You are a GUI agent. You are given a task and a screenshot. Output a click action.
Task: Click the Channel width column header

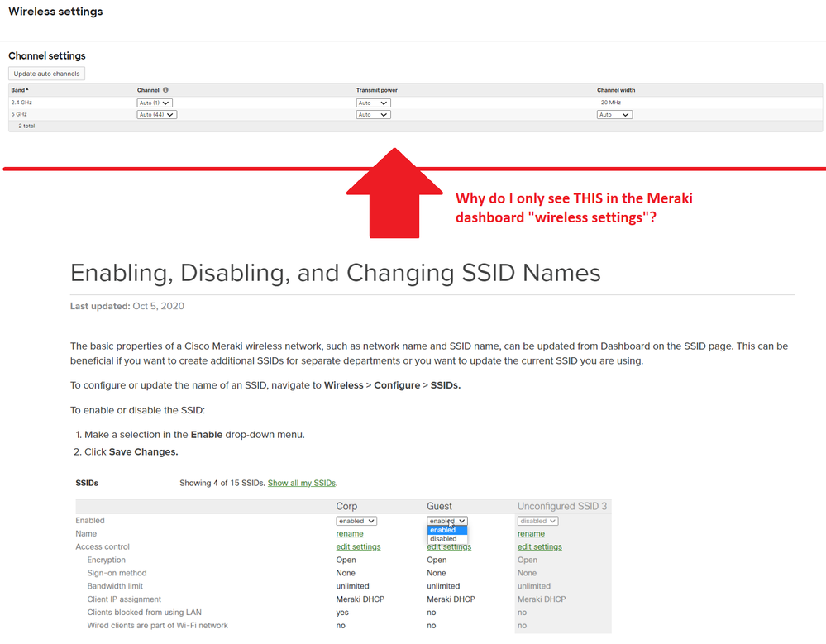point(616,90)
